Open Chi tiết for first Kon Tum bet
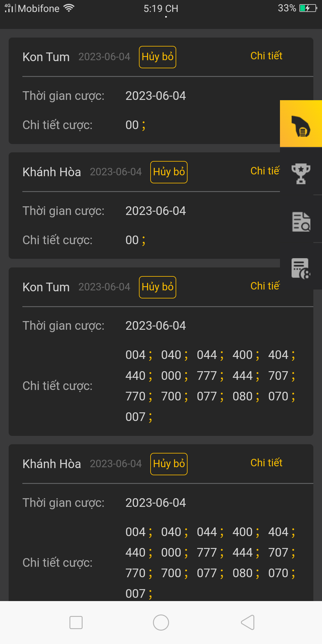 click(266, 56)
